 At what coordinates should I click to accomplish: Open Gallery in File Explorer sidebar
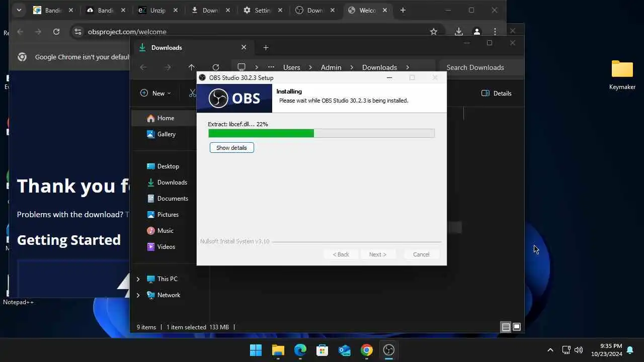pos(166,134)
